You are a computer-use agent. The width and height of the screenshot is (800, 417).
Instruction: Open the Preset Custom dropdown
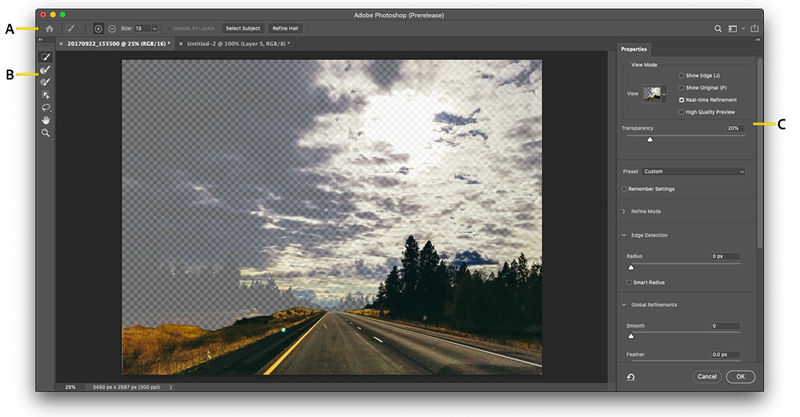[693, 171]
